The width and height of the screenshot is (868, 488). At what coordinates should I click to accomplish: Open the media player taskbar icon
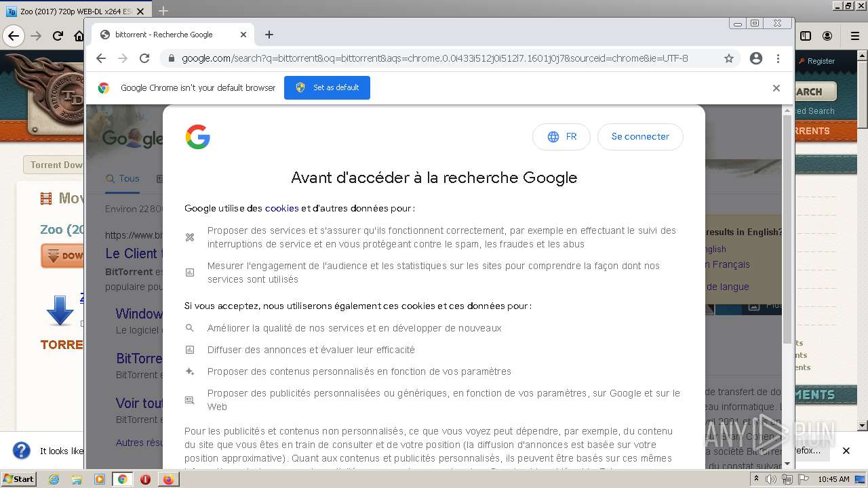coord(100,479)
